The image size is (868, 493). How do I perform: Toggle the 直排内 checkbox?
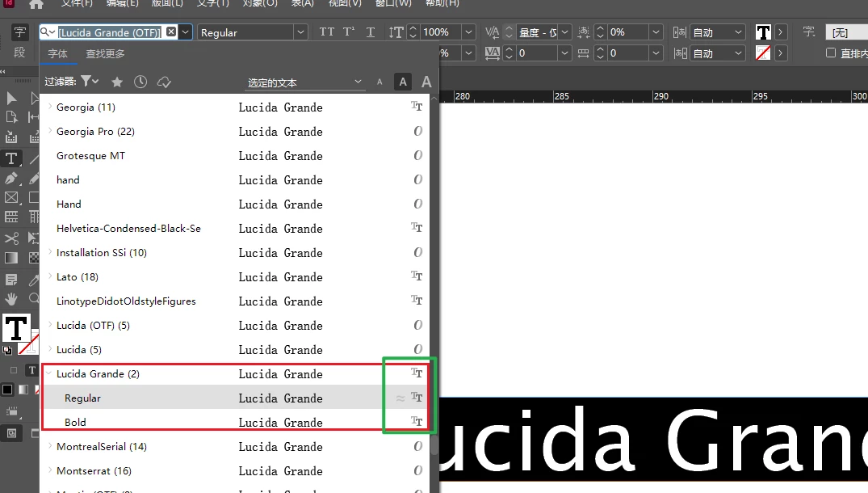(830, 53)
